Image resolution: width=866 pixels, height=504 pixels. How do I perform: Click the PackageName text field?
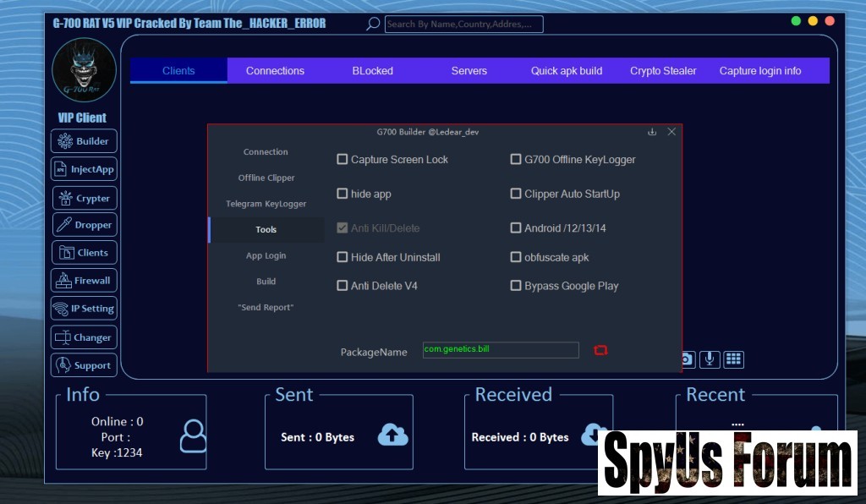[x=501, y=350]
